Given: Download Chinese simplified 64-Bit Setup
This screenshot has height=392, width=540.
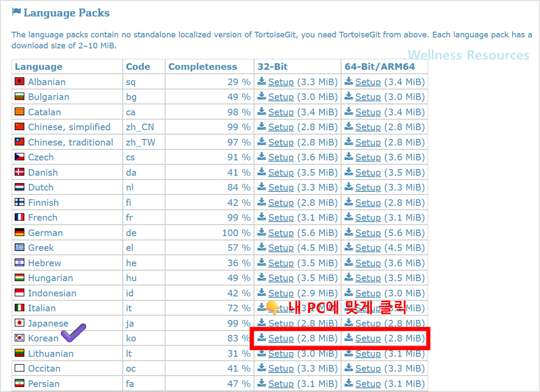Looking at the screenshot, I should [x=368, y=127].
